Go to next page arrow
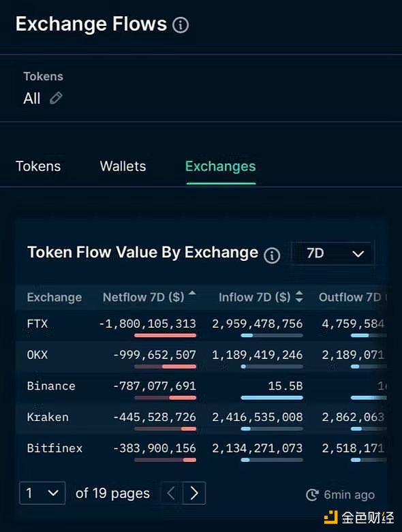The height and width of the screenshot is (532, 402). (x=194, y=493)
